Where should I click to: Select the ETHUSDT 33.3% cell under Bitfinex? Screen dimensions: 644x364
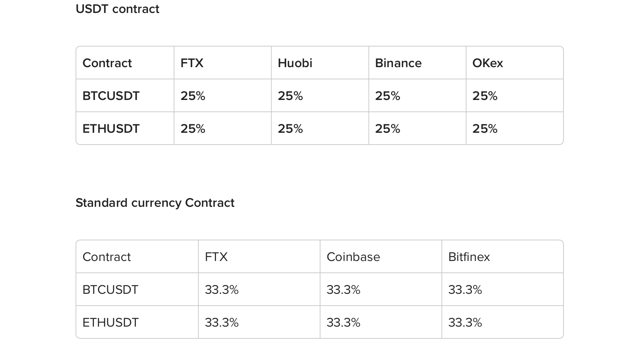[465, 322]
